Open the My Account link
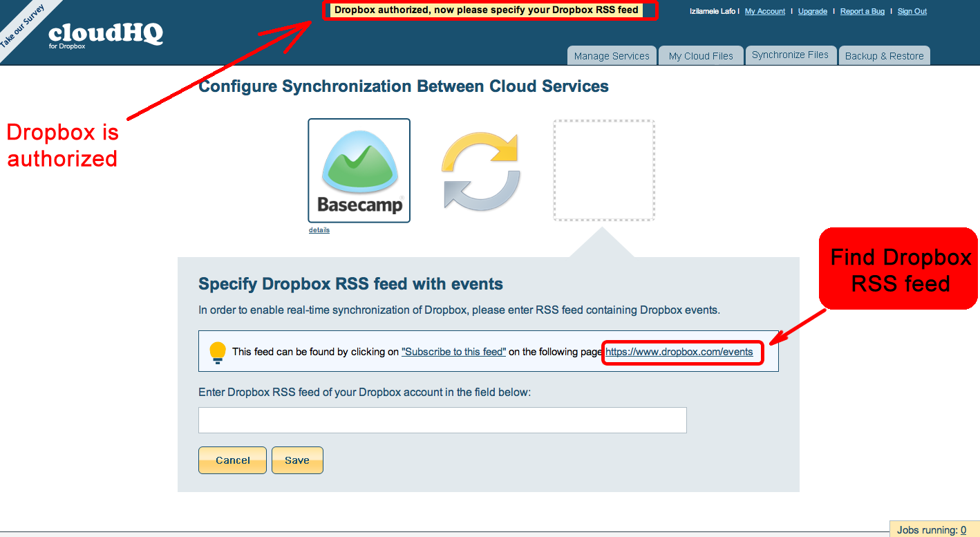This screenshot has width=980, height=537. (765, 11)
